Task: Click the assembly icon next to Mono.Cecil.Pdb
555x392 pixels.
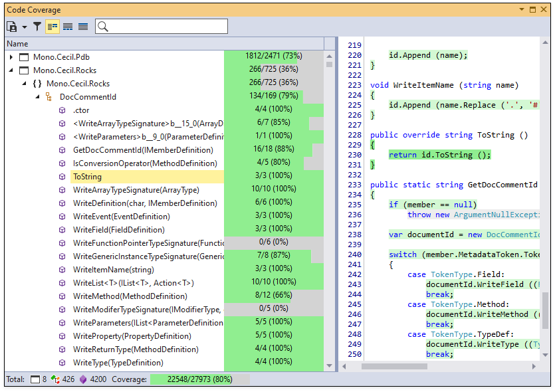Action: click(24, 57)
